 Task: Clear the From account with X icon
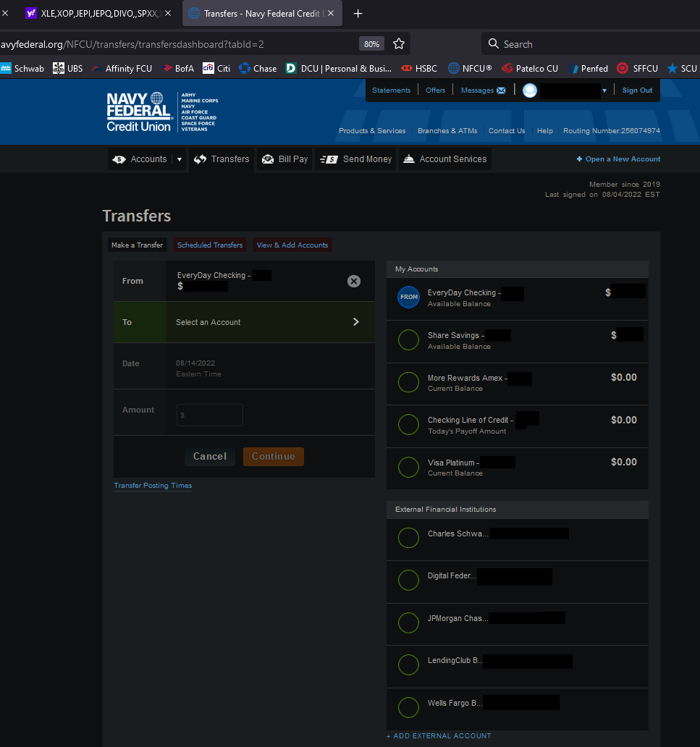pos(353,281)
